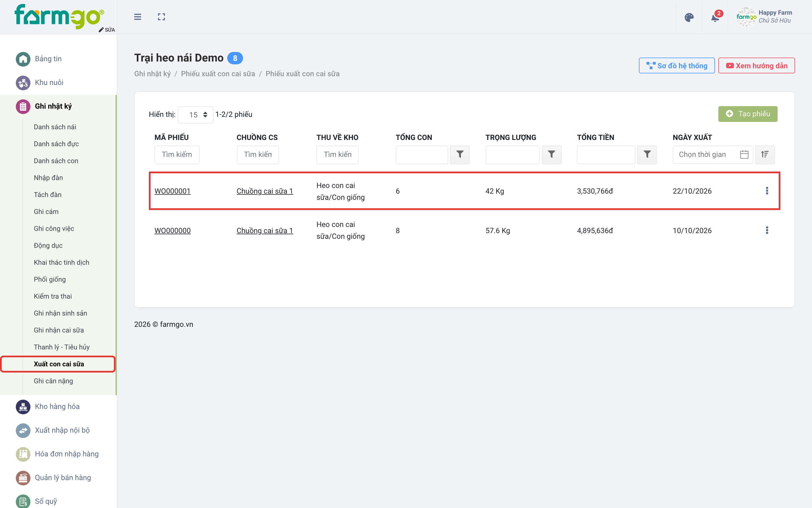Open the WO000001 ticket link
The width and height of the screenshot is (812, 508).
click(x=173, y=191)
